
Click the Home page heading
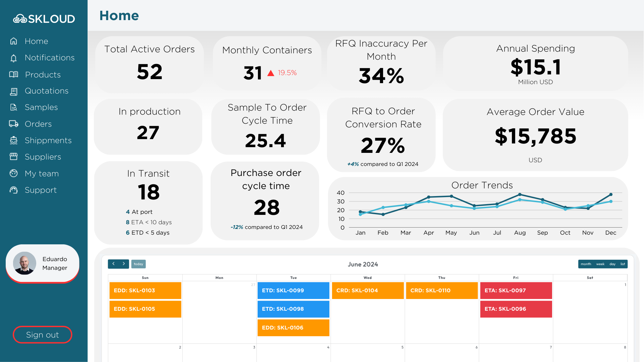point(119,15)
